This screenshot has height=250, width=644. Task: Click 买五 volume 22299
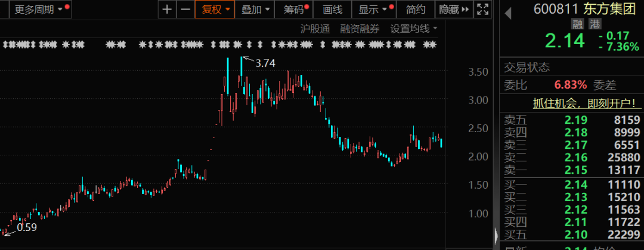[x=625, y=235]
